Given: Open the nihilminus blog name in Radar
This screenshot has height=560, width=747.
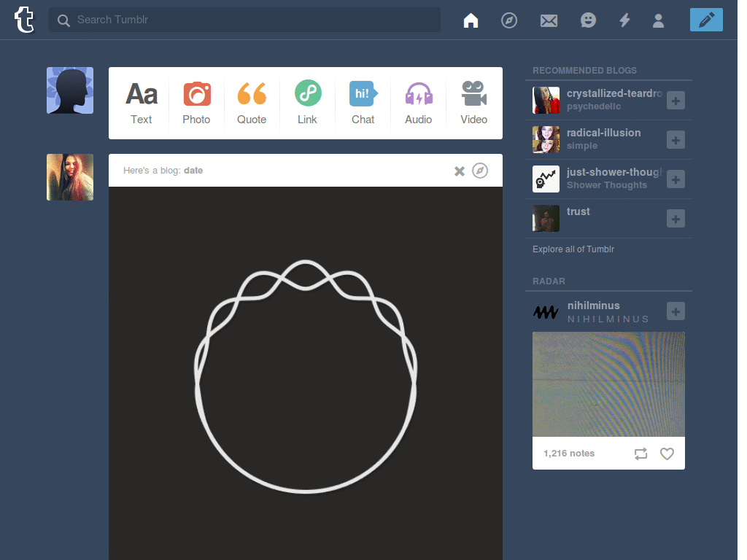Looking at the screenshot, I should pyautogui.click(x=594, y=306).
